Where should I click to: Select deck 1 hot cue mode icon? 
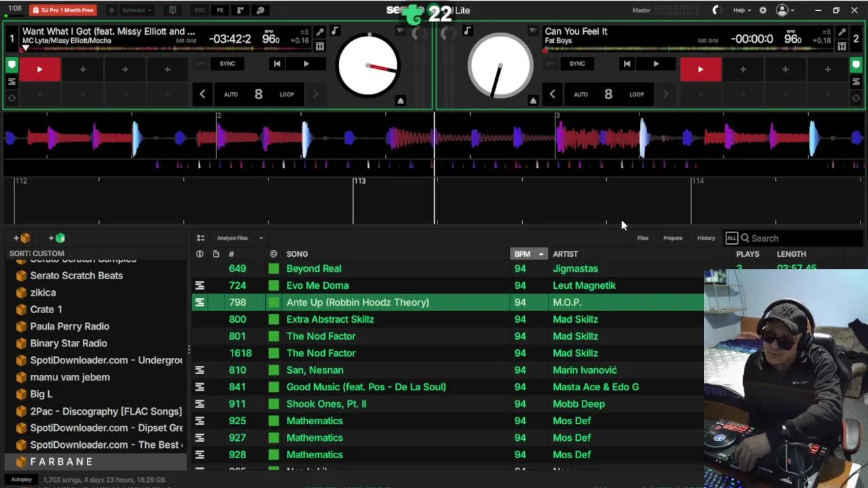tap(12, 64)
